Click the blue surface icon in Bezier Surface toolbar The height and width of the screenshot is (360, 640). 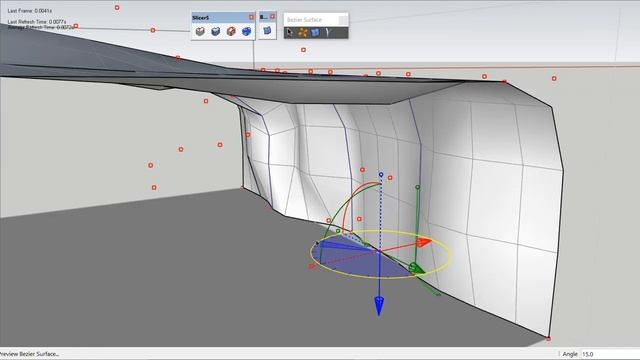(x=315, y=32)
